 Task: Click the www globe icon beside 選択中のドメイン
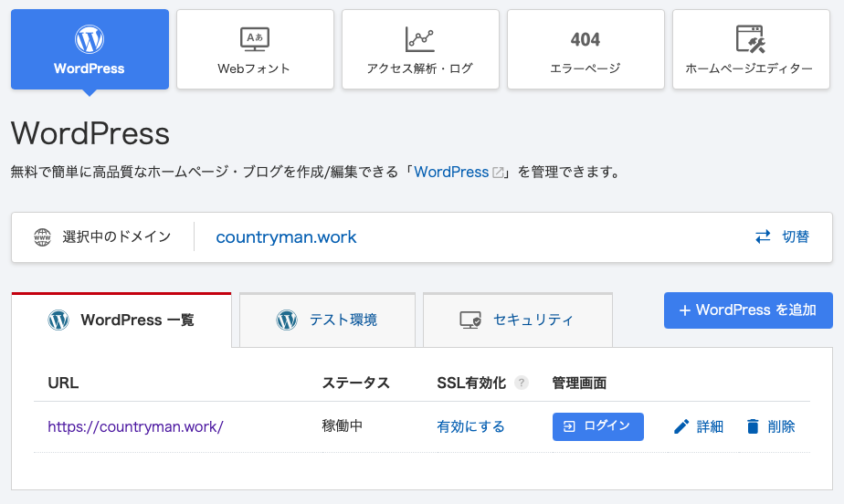(43, 237)
